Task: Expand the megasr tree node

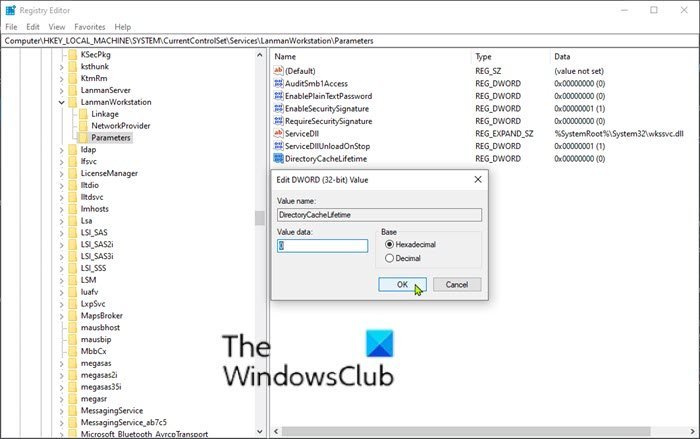Action: [62, 399]
